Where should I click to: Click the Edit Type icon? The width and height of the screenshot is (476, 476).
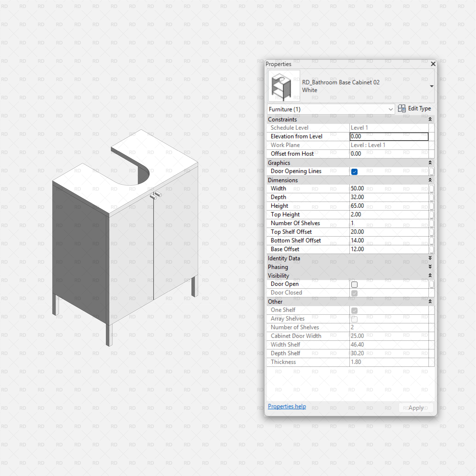(x=402, y=108)
